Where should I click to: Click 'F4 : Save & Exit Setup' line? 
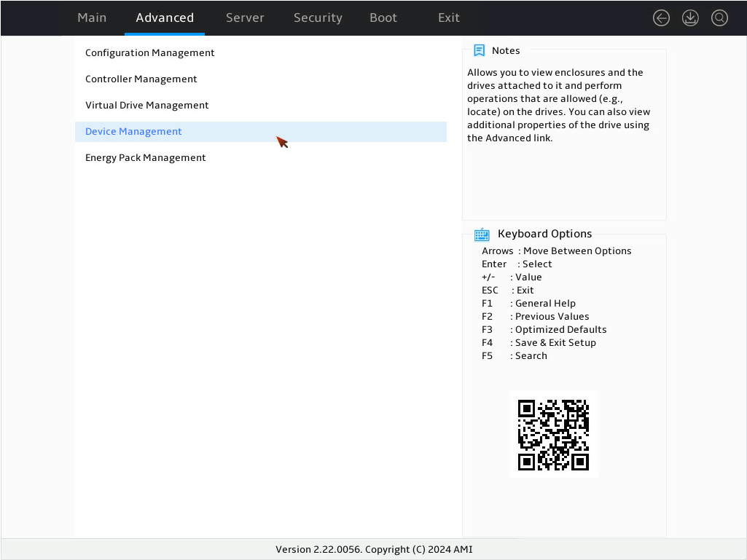click(539, 343)
